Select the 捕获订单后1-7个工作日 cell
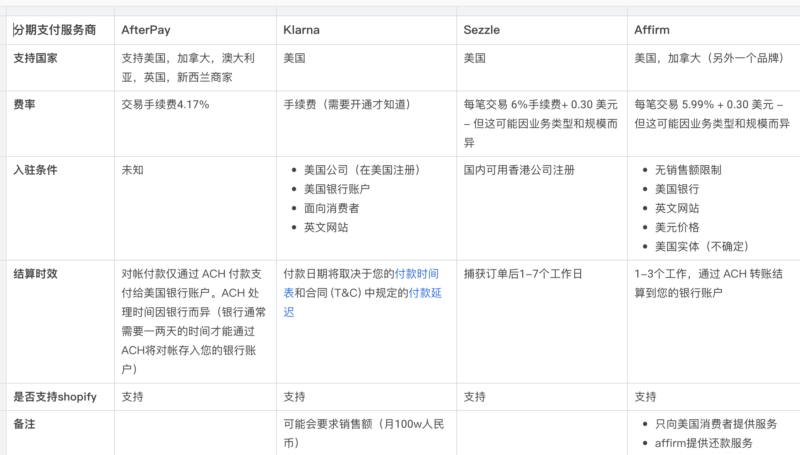800x455 pixels. click(542, 322)
